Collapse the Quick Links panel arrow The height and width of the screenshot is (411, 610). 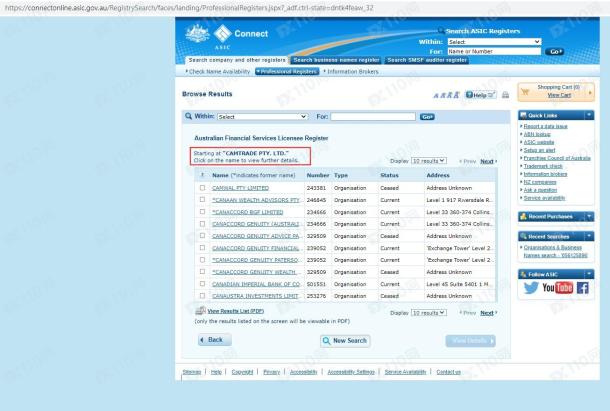tap(589, 115)
